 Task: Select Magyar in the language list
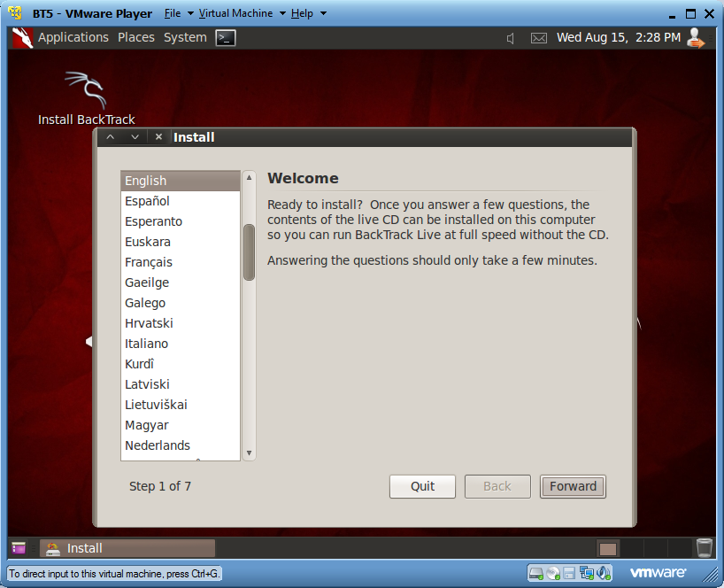[181, 424]
